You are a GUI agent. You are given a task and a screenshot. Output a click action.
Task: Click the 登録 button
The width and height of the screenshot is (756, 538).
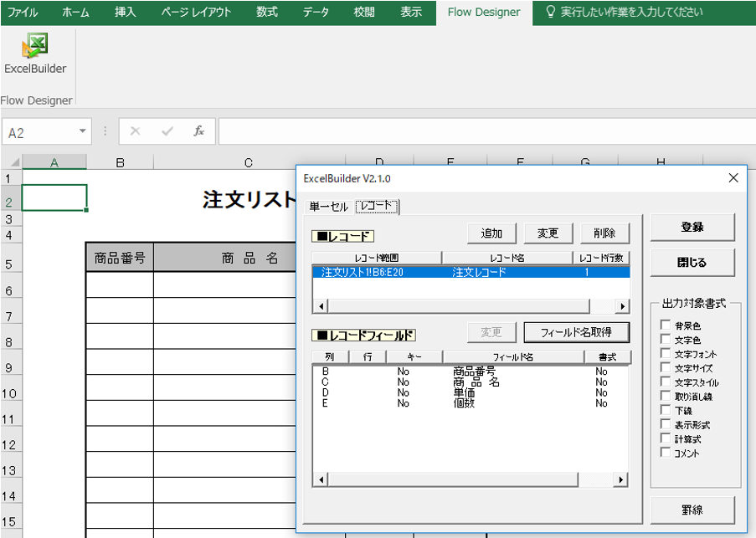692,228
